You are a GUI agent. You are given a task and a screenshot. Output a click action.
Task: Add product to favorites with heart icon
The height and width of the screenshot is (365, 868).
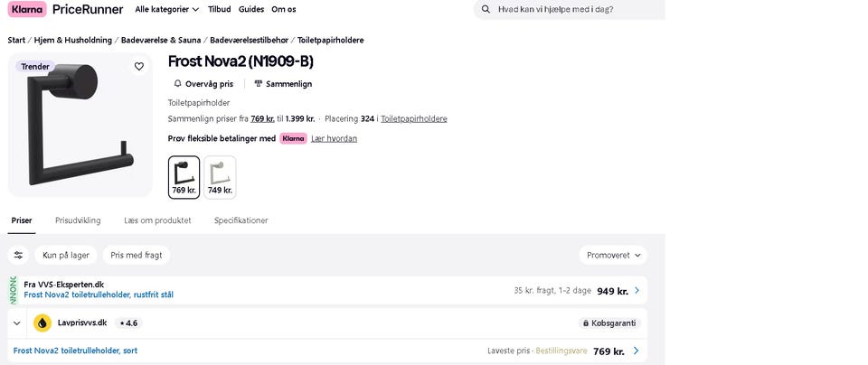[139, 66]
